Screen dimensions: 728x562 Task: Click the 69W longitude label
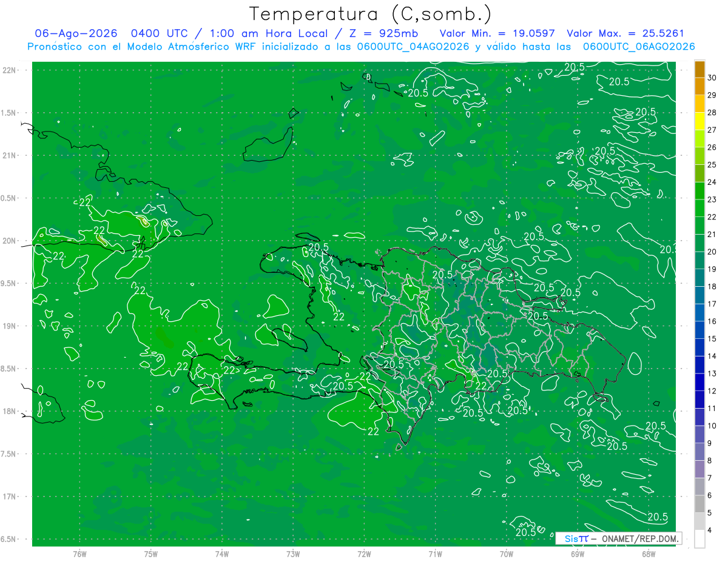[x=578, y=554]
